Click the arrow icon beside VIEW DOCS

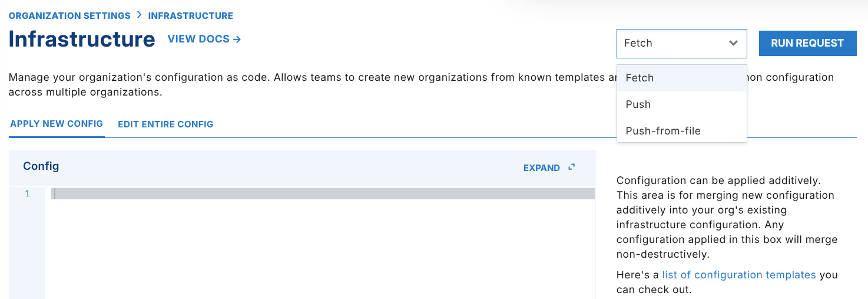pos(237,40)
